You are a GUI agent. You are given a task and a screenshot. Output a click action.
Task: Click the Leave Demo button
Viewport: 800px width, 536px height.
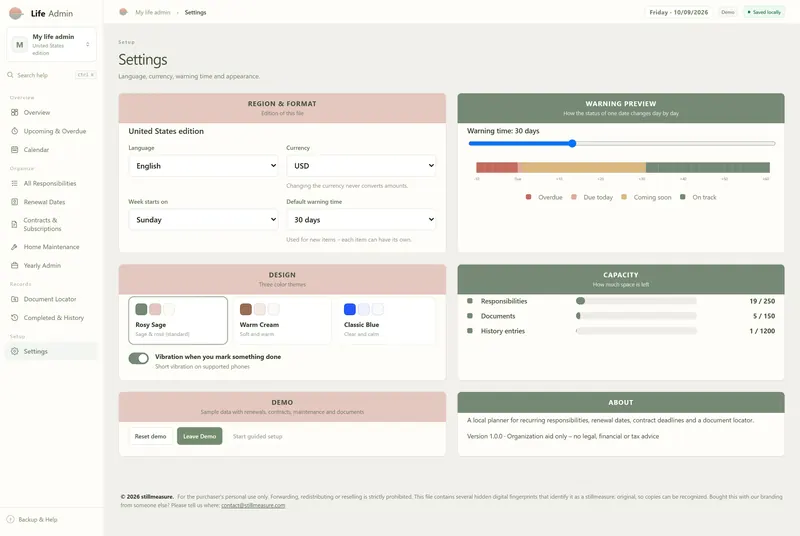[199, 436]
